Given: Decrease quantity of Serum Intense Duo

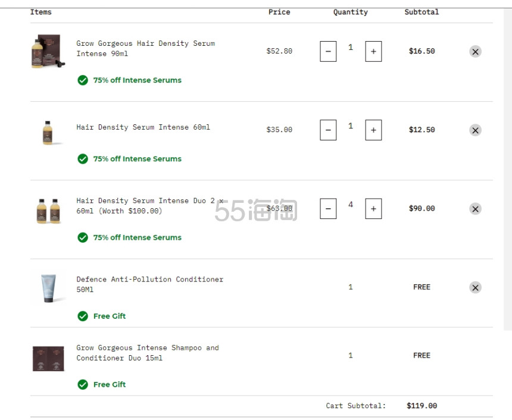Looking at the screenshot, I should pyautogui.click(x=328, y=209).
